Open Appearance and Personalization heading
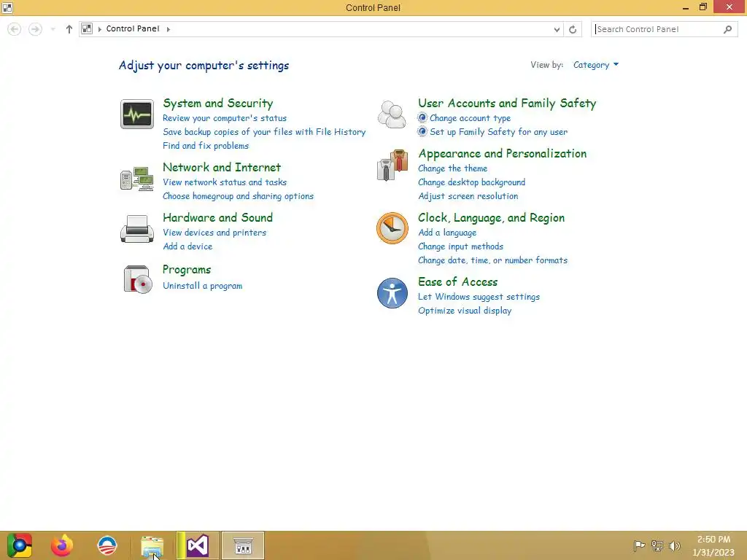 point(502,153)
